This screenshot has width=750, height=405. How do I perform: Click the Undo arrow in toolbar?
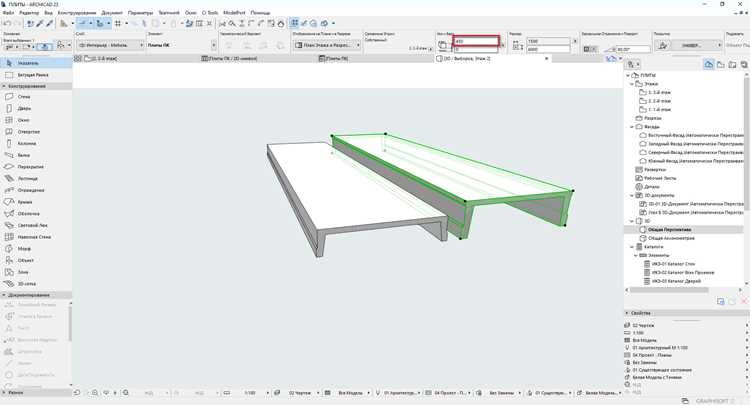tap(7, 23)
